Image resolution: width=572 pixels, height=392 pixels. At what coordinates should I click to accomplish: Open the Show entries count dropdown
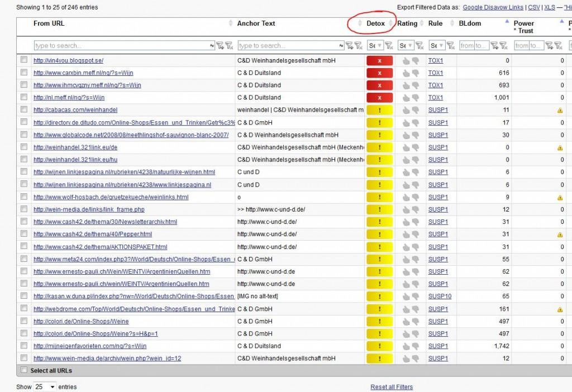pos(45,387)
